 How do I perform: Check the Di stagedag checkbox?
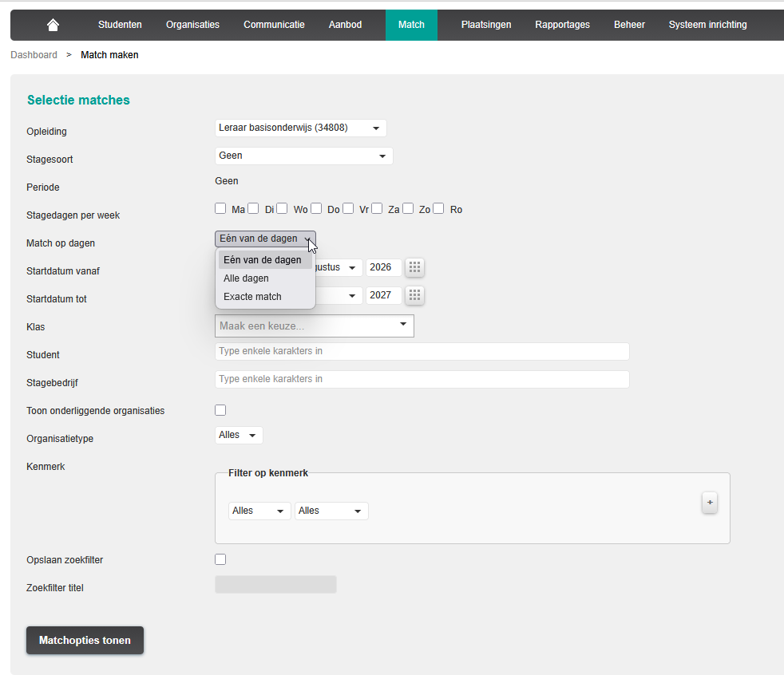[x=253, y=208]
